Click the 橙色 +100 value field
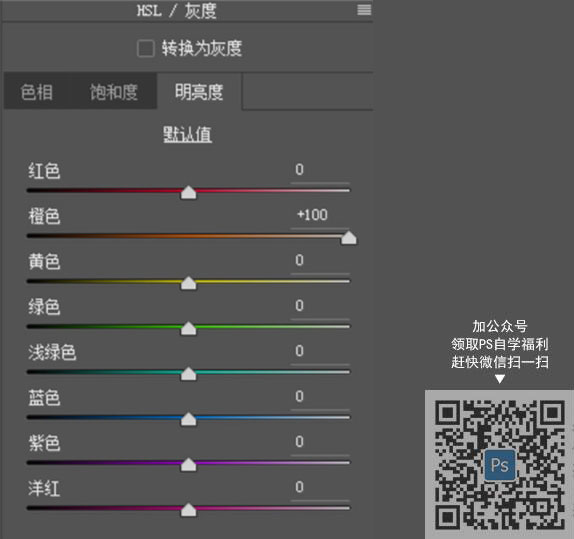The image size is (574, 539). (320, 217)
